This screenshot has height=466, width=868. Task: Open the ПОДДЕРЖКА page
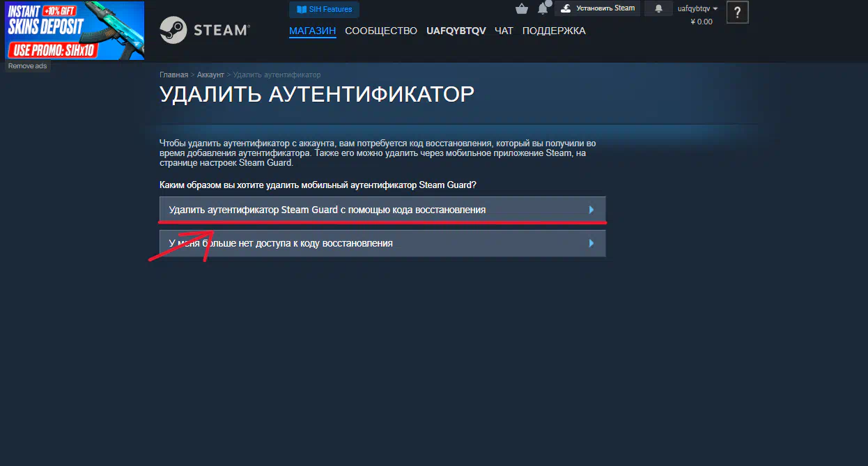click(x=554, y=31)
